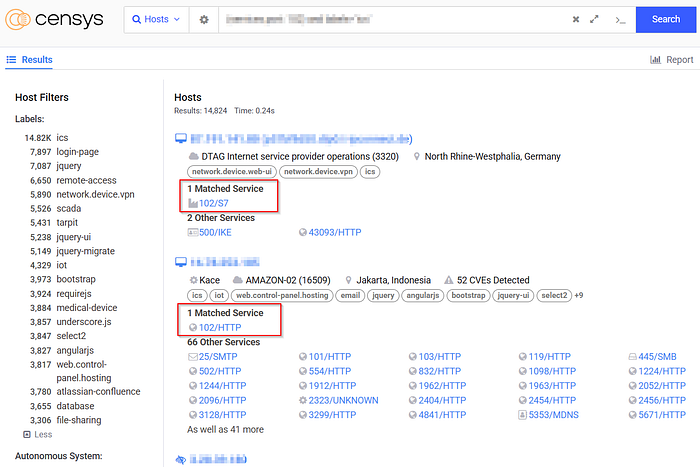
Task: Clear the search query with X
Action: [576, 19]
